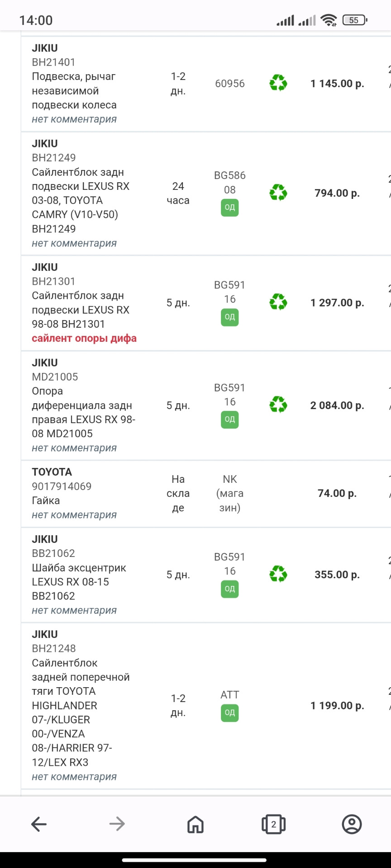Viewport: 391px width, 868px height.
Task: Tap price 2 084.00 р.
Action: pos(337,406)
